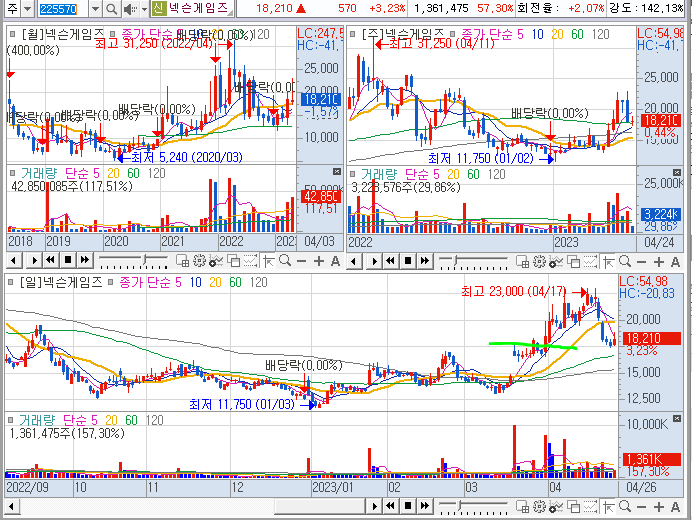Click the A auto-fit icon in monthly toolbar
The image size is (692, 520).
pyautogui.click(x=335, y=261)
